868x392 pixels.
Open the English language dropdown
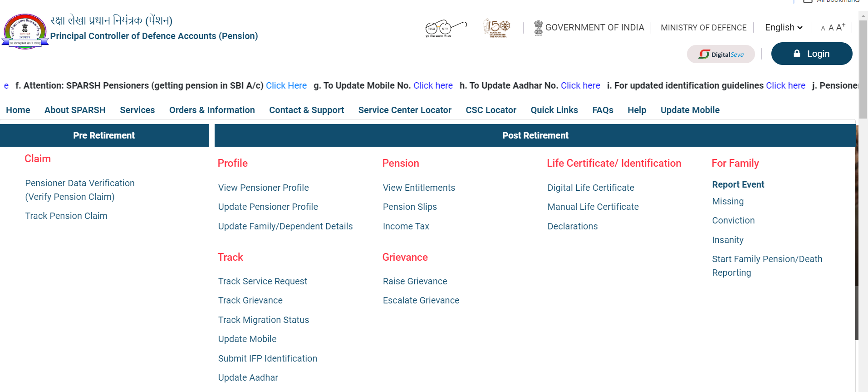click(x=783, y=27)
